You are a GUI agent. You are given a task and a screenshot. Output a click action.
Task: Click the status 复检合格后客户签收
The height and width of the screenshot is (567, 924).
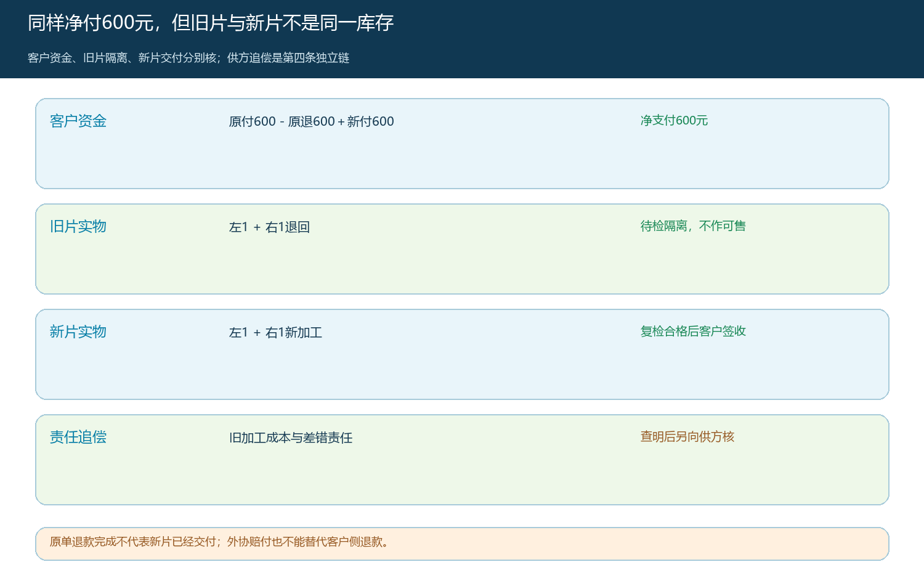(x=693, y=331)
